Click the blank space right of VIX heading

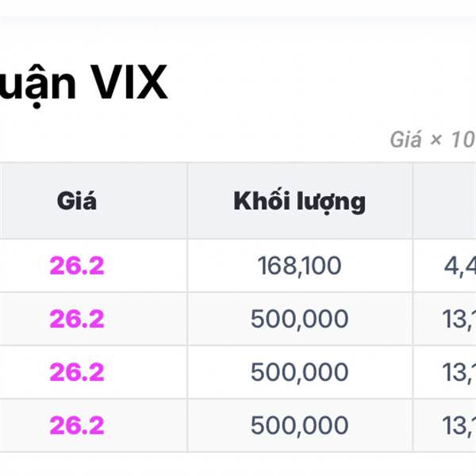click(322, 83)
